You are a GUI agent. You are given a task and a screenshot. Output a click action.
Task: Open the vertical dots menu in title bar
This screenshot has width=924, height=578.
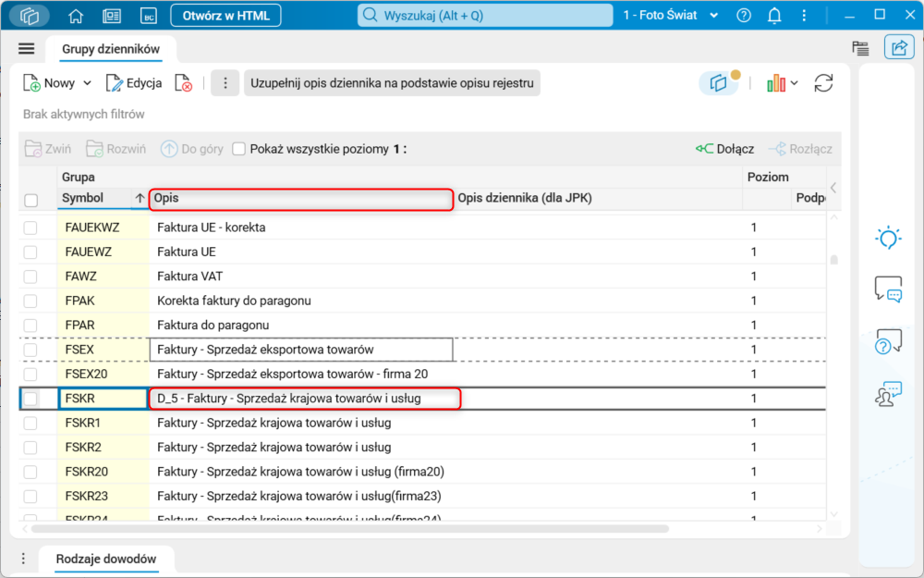804,16
